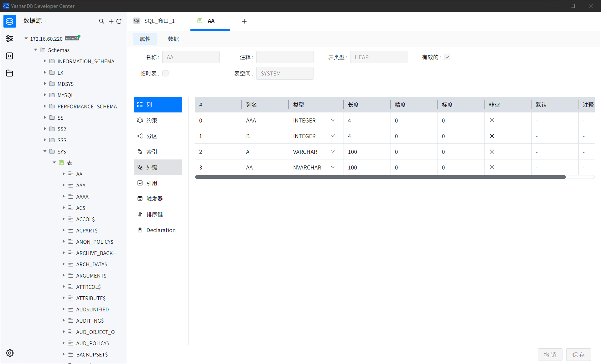Toggle the 非空 mark for column AAA
The image size is (601, 364).
[492, 120]
